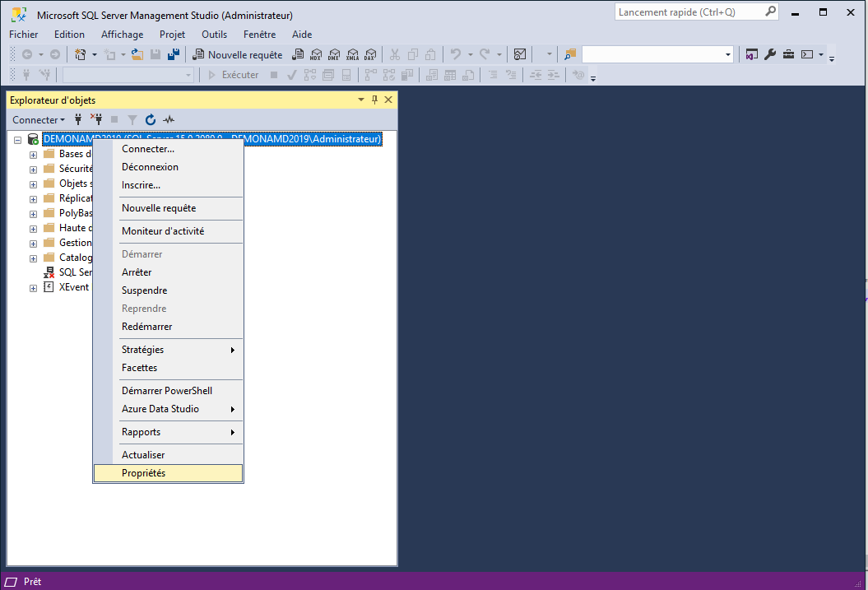
Task: Click the disconnect plug icon in Object Explorer
Action: tap(96, 120)
